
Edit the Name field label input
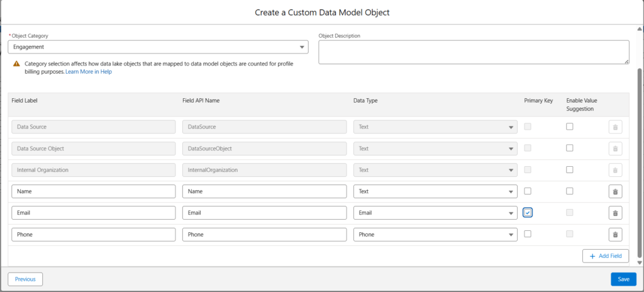coord(94,191)
